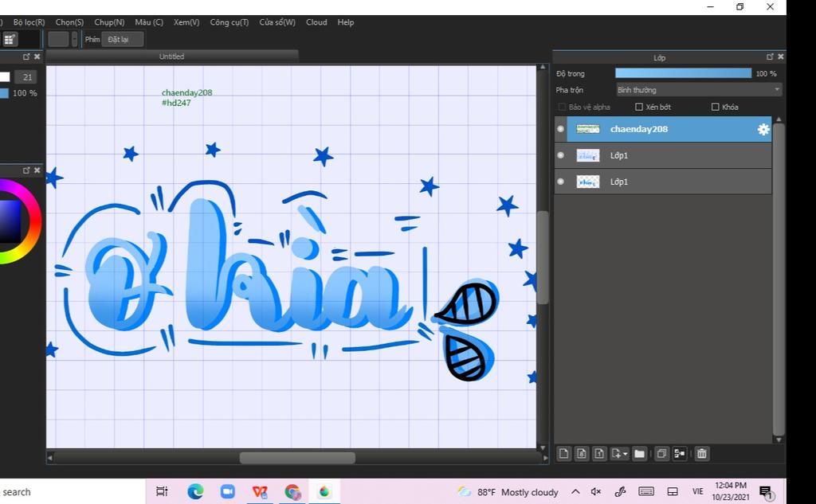
Task: Adjust the Độ trong opacity slider
Action: click(x=683, y=73)
